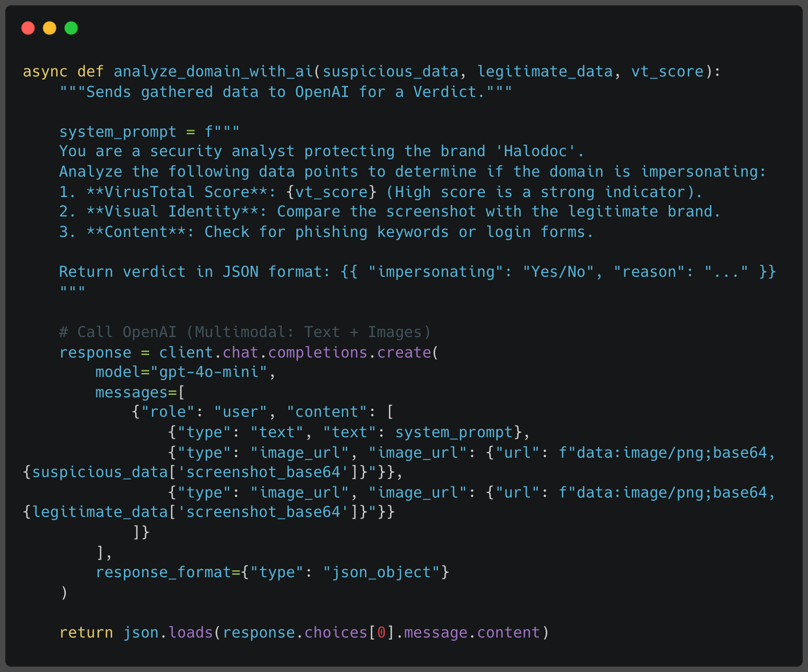The height and width of the screenshot is (672, 808).
Task: Click the legitimate_data function parameter
Action: (545, 72)
